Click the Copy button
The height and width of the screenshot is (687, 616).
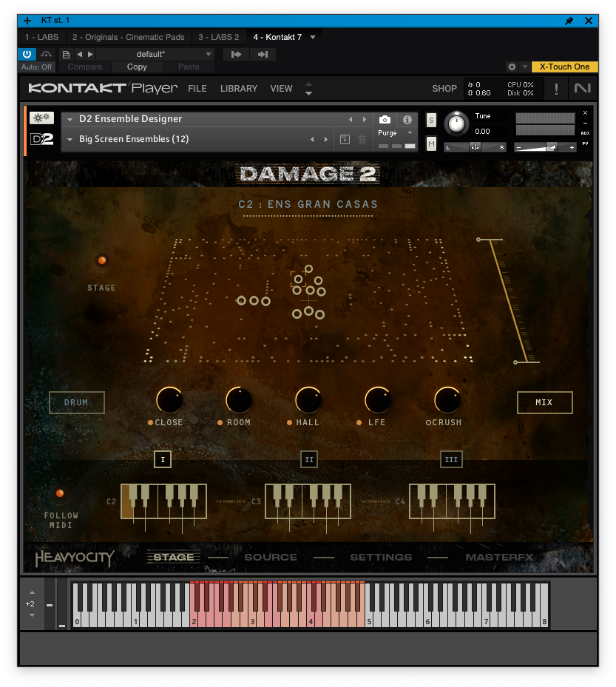[x=137, y=67]
